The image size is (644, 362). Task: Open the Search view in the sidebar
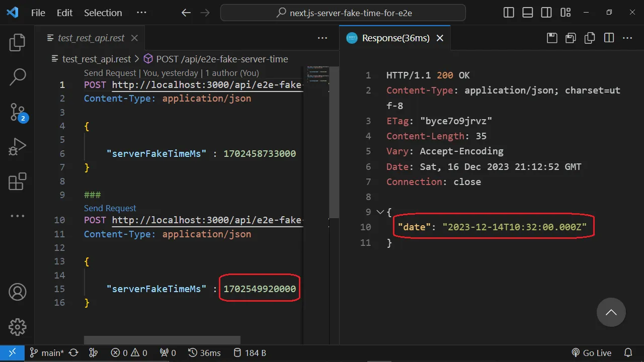pyautogui.click(x=17, y=76)
